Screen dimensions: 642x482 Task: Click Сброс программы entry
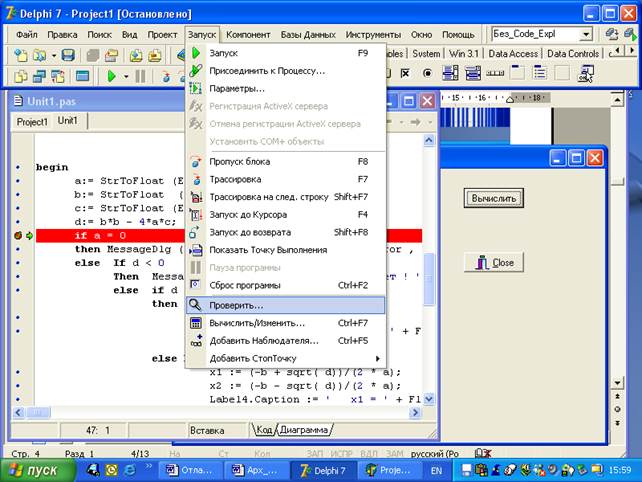[x=285, y=285]
